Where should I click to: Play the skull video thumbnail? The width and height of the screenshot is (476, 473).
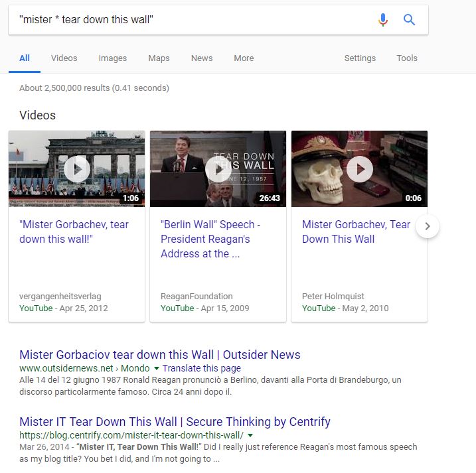pos(360,169)
